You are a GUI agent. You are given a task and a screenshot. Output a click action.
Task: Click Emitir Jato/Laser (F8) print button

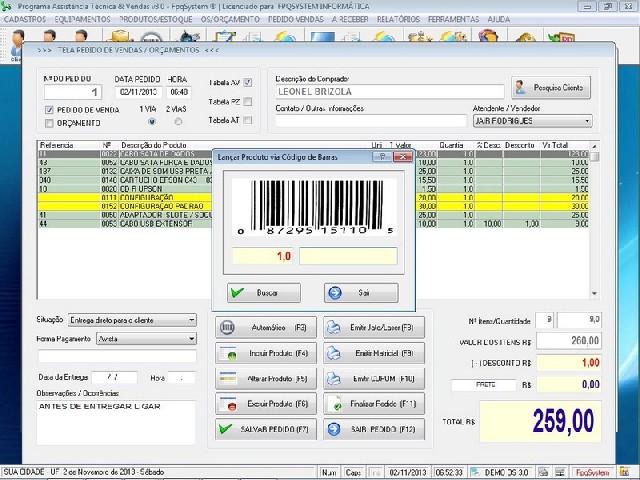(x=373, y=328)
